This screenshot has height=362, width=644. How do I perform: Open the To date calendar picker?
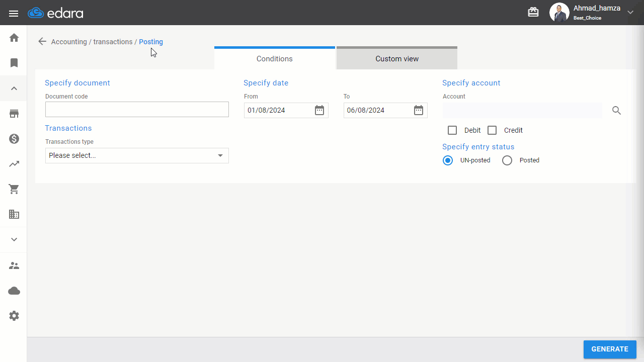(419, 110)
